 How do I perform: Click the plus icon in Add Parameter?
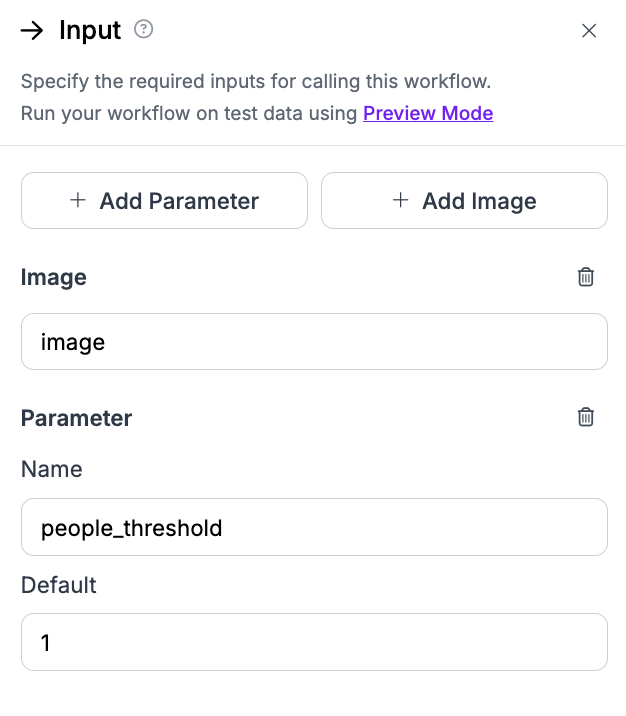(78, 200)
